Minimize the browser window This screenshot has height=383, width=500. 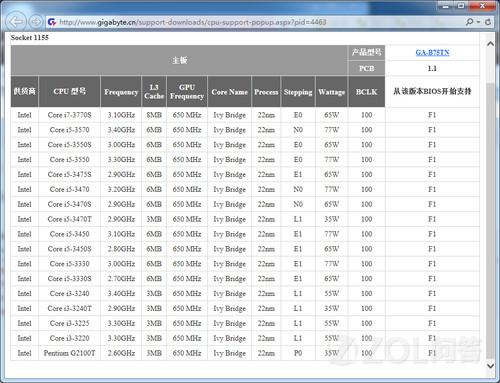coord(445,5)
